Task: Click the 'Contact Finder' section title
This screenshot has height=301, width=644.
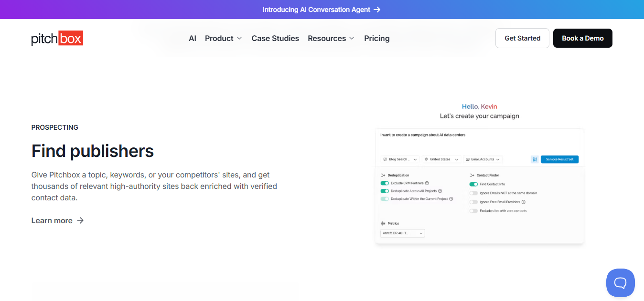Action: pyautogui.click(x=488, y=176)
